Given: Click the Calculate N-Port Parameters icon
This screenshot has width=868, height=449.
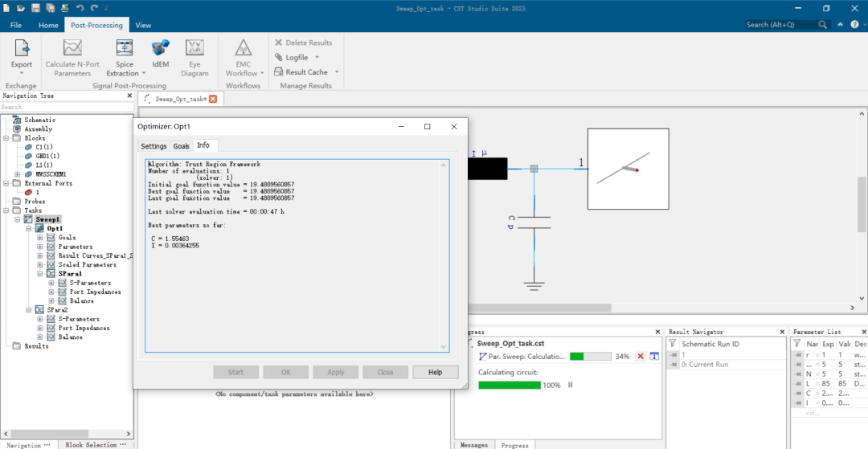Looking at the screenshot, I should (x=72, y=47).
